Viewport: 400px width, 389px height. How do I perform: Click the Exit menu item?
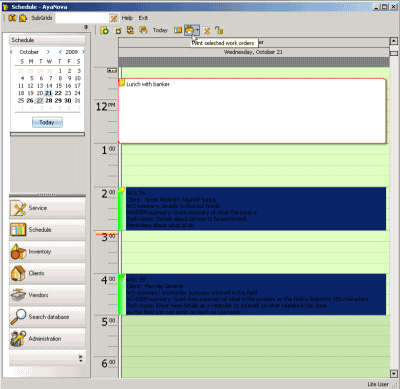[143, 18]
